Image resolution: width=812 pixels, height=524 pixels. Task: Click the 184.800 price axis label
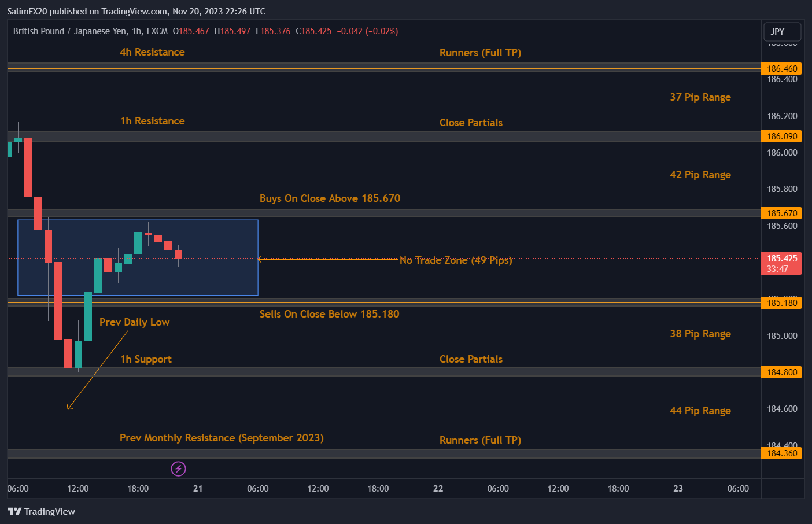pyautogui.click(x=781, y=372)
